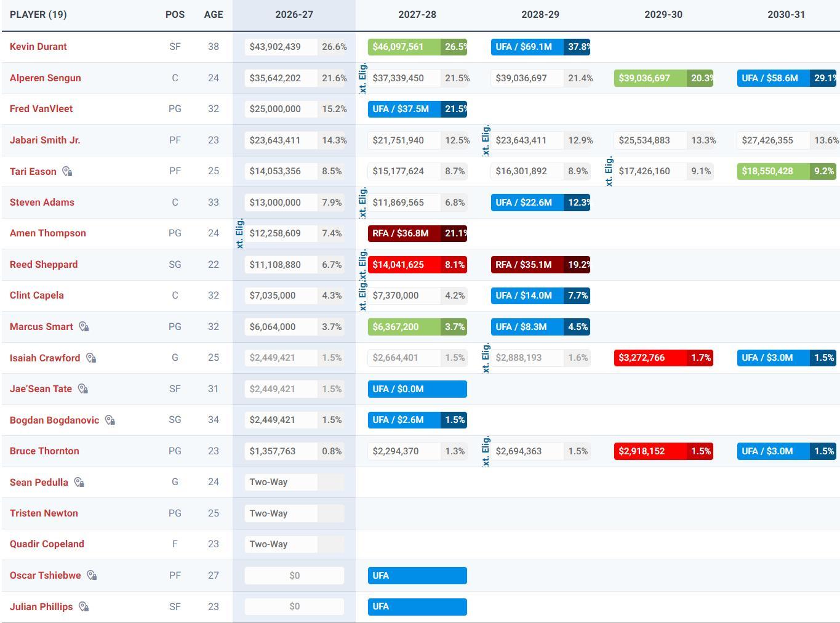Open the Clint Capela link
The height and width of the screenshot is (623, 840).
37,295
